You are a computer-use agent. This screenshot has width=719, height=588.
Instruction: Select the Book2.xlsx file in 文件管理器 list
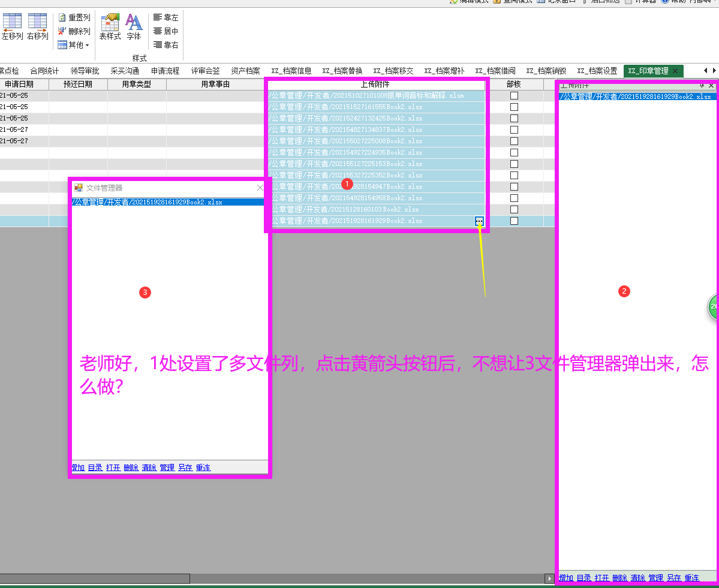(x=147, y=202)
